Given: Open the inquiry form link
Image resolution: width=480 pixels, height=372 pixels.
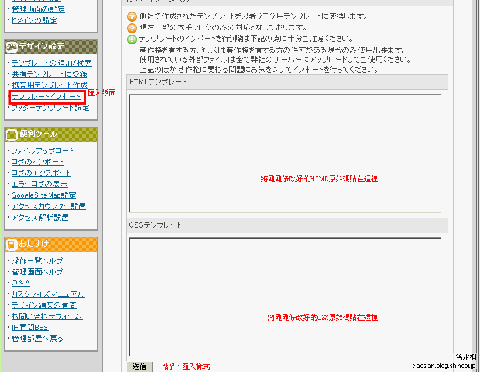Looking at the screenshot, I should point(47,316).
